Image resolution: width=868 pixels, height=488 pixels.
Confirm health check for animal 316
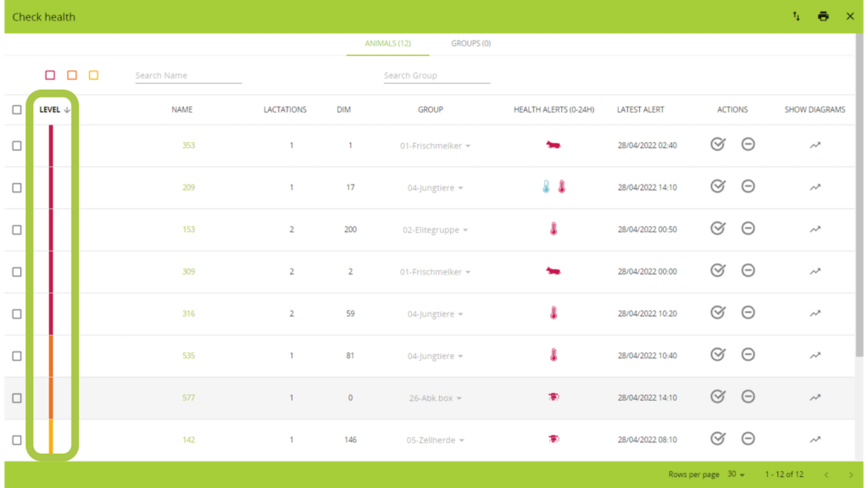pos(718,313)
